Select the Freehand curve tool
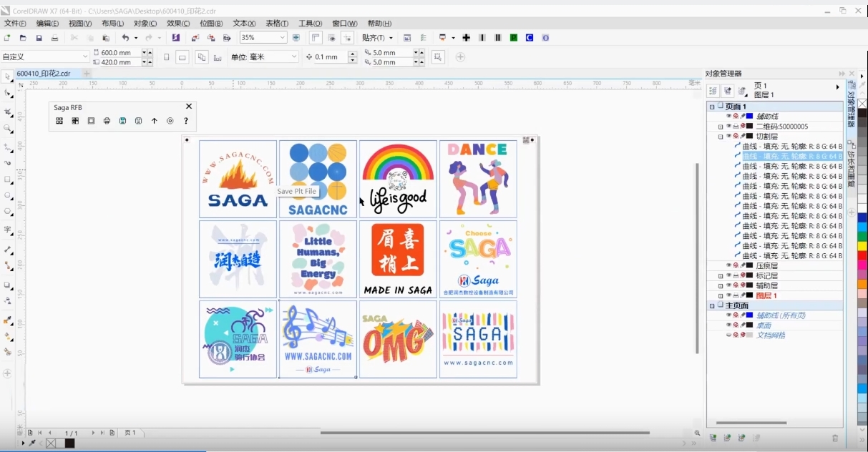Viewport: 868px width, 452px height. pos(7,147)
